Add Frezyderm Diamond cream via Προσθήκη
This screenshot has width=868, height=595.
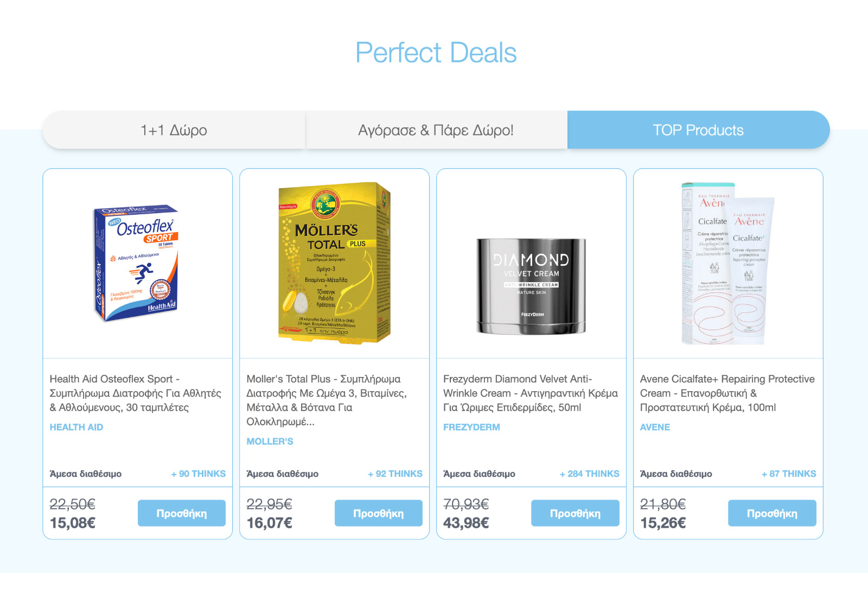[575, 513]
